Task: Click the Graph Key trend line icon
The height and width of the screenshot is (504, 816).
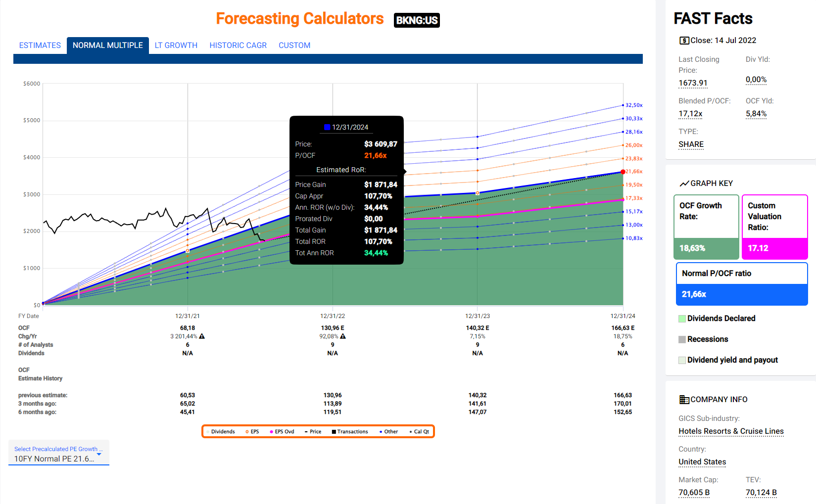Action: point(684,183)
